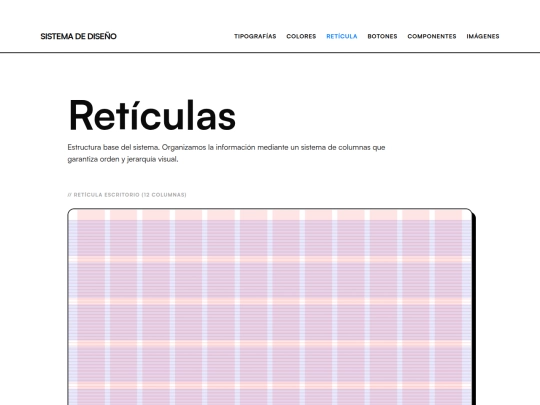The image size is (540, 405).
Task: Click the Retículas page heading
Action: pyautogui.click(x=152, y=115)
